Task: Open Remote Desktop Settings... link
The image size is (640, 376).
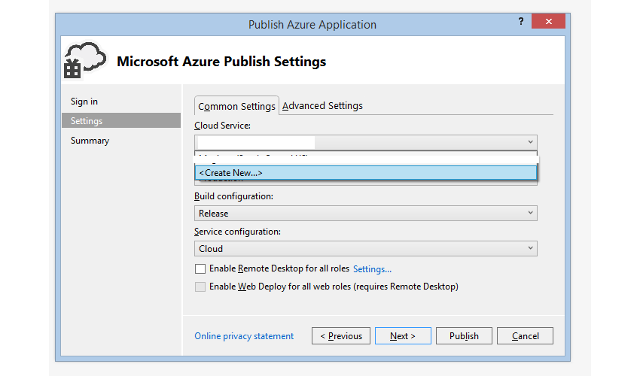Action: (372, 269)
